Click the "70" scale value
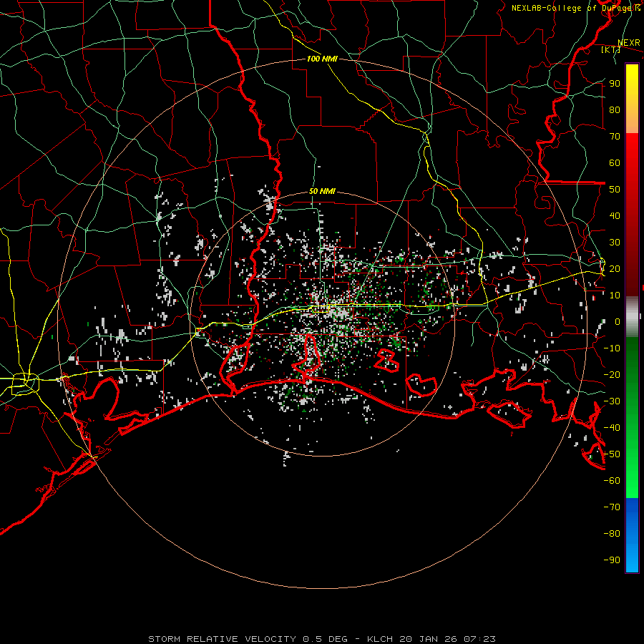Screen dimensions: 644x644 click(x=615, y=137)
